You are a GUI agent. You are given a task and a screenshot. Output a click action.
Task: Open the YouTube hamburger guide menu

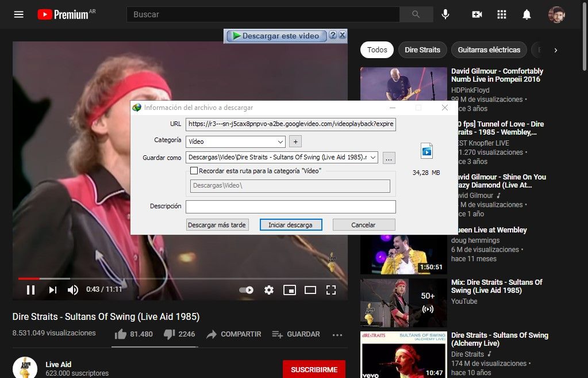tap(19, 14)
